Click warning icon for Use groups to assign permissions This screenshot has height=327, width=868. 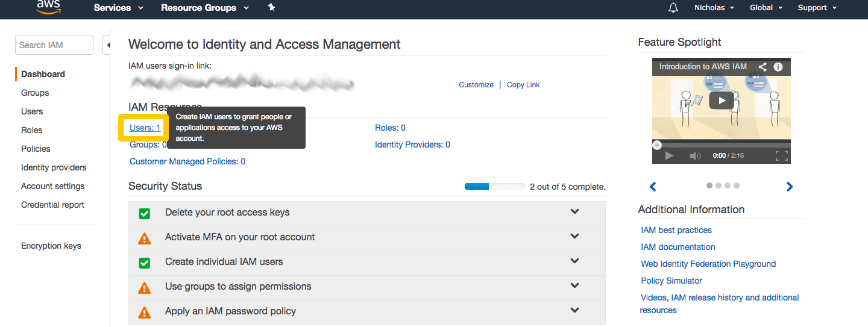(x=145, y=287)
